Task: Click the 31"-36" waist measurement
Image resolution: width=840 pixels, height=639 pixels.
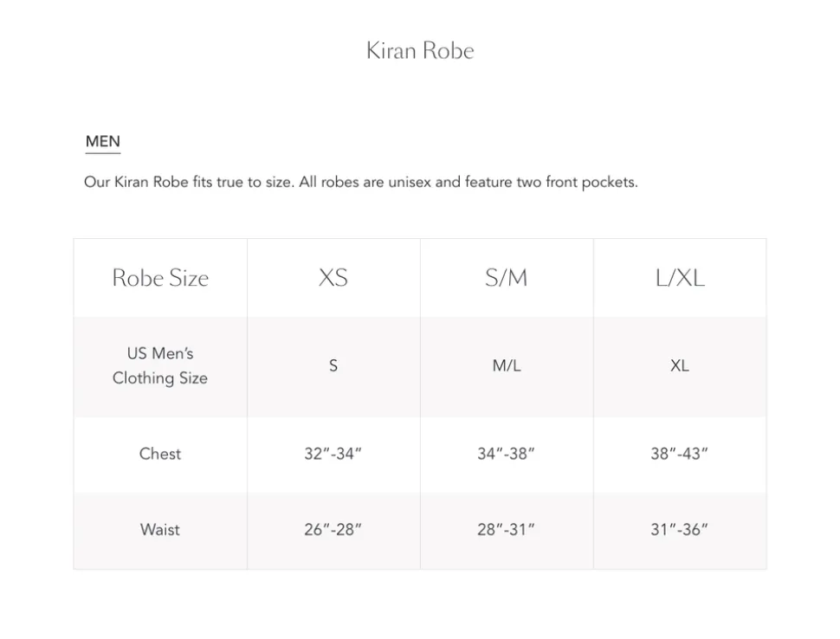Action: 680,529
